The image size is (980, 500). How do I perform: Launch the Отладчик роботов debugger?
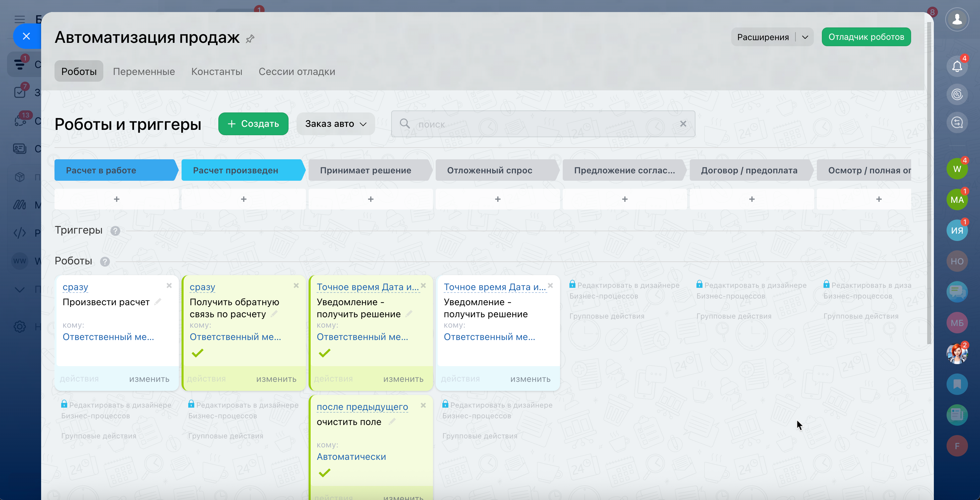click(866, 37)
